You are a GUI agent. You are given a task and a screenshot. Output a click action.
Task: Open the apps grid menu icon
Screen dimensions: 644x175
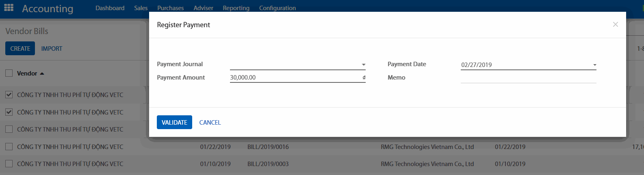9,8
